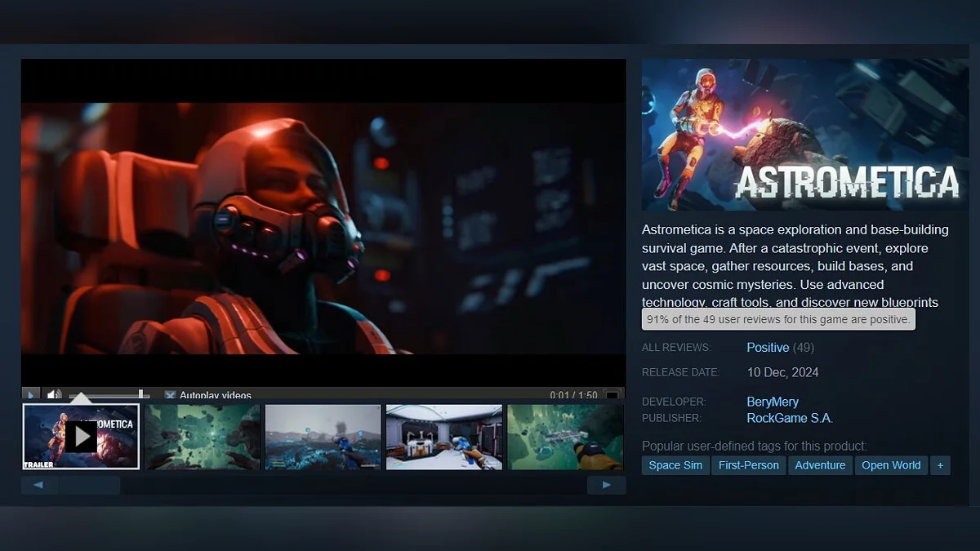This screenshot has height=551, width=980.
Task: Open the BeryMery developer link
Action: (x=773, y=402)
